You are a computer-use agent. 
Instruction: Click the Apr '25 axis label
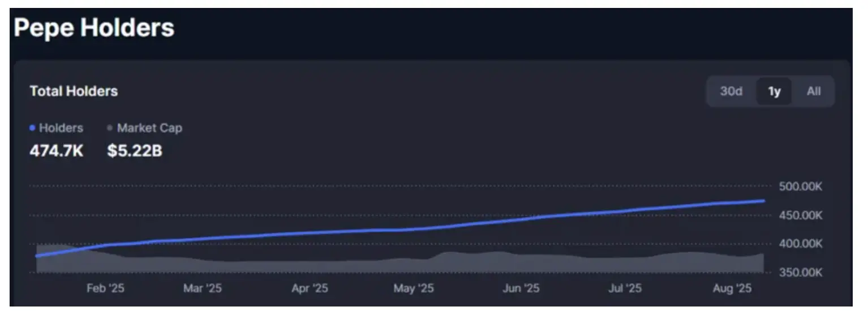(310, 289)
